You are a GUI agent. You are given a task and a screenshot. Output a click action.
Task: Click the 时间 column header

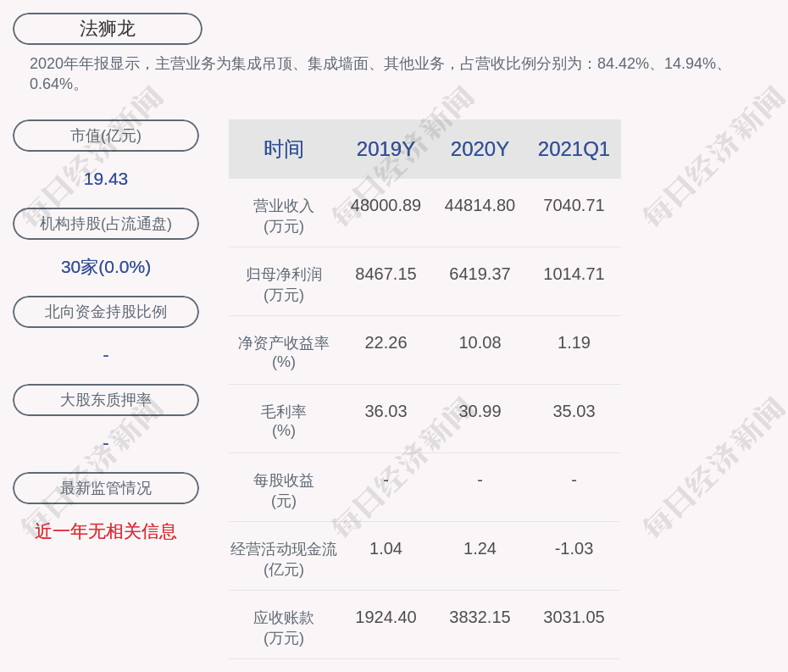coord(284,149)
